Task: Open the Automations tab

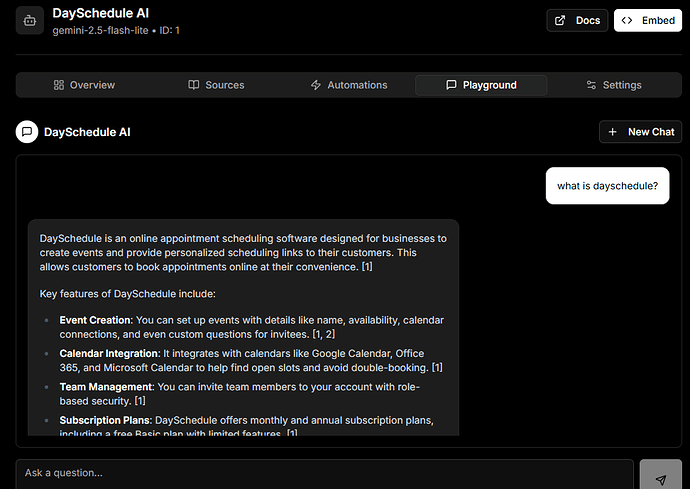Action: tap(349, 85)
